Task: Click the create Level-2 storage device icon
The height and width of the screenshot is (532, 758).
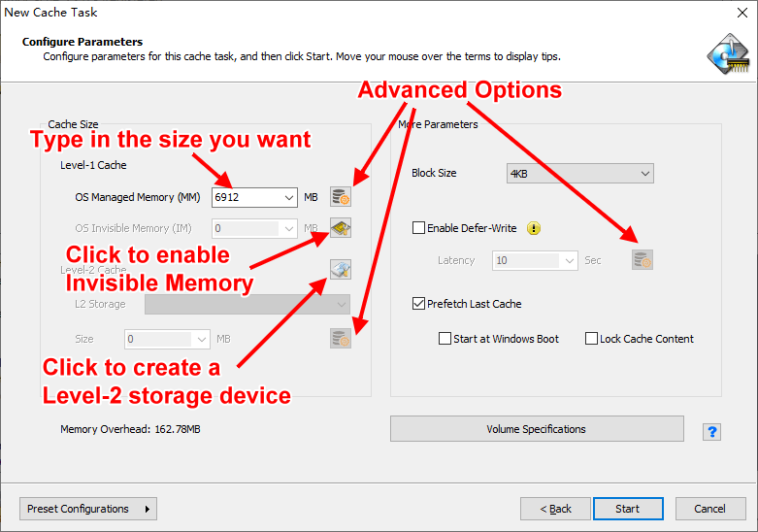Action: [x=341, y=269]
